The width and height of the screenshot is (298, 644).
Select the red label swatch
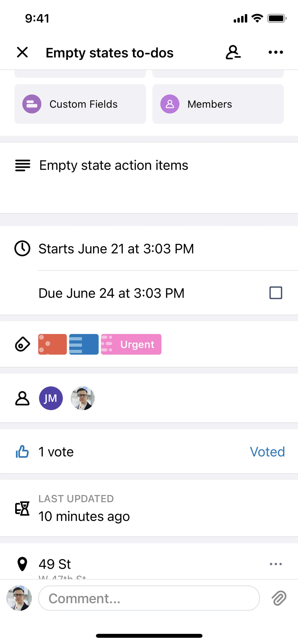(52, 344)
